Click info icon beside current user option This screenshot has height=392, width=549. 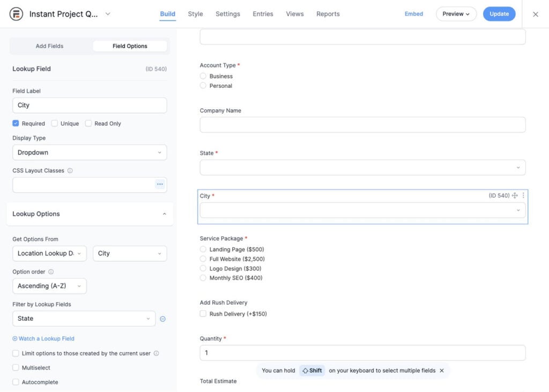point(157,353)
